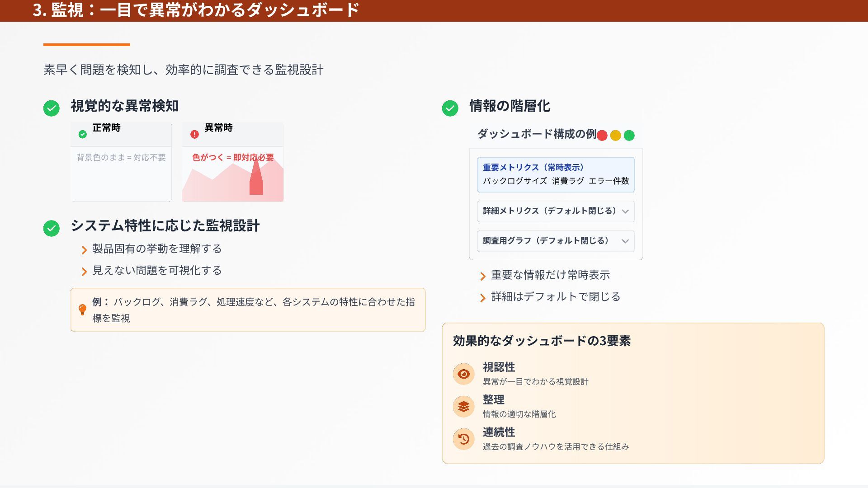This screenshot has height=488, width=868.
Task: Click the orange arrow before 製品固有の挙動を理解する
Action: pos(84,250)
